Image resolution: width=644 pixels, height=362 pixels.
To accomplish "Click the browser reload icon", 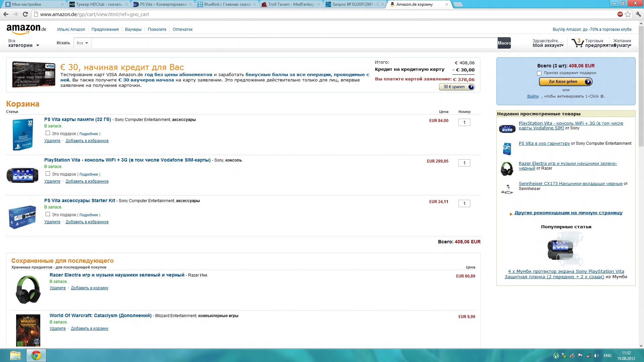I will tap(25, 14).
